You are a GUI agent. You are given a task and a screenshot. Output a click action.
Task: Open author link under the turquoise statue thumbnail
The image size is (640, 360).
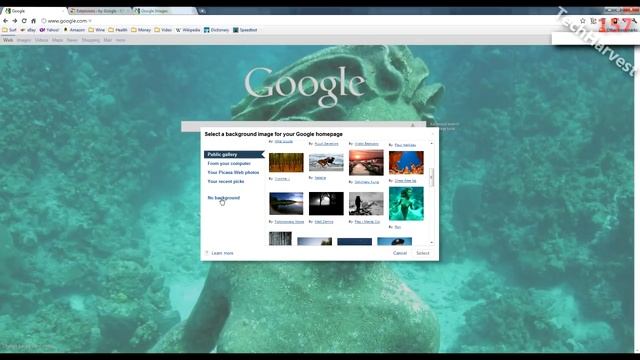pos(398,227)
